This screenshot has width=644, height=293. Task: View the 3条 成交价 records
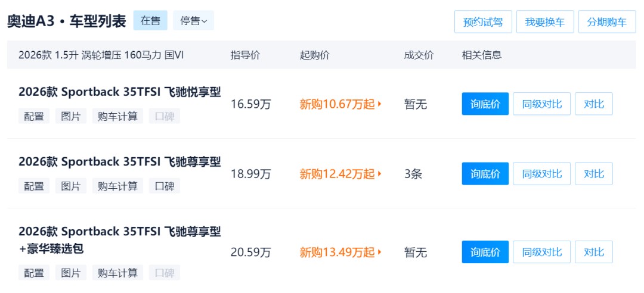[413, 174]
